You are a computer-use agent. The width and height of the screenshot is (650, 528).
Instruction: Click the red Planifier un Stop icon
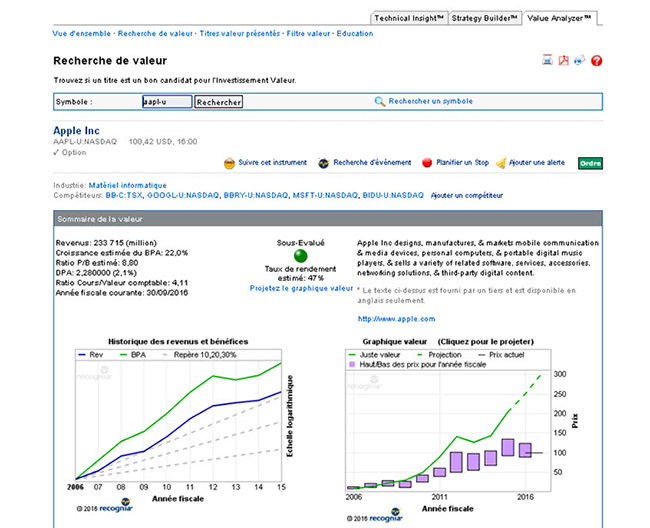[427, 163]
